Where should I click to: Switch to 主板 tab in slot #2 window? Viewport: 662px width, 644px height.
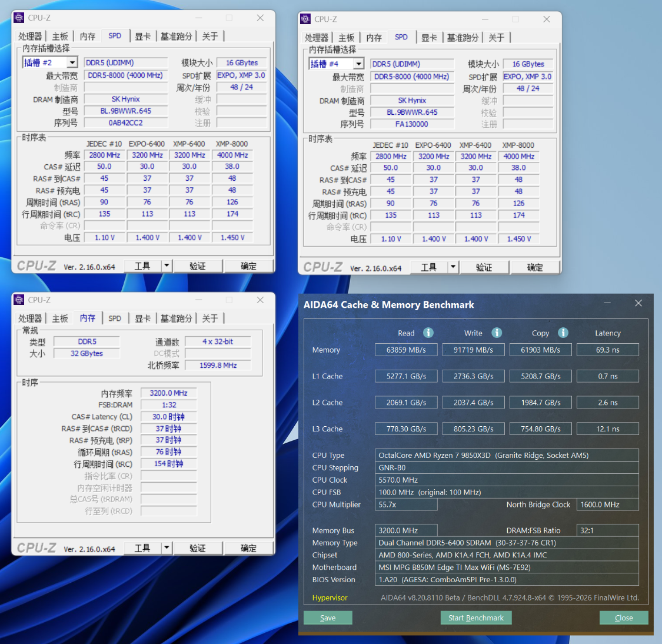coord(60,36)
